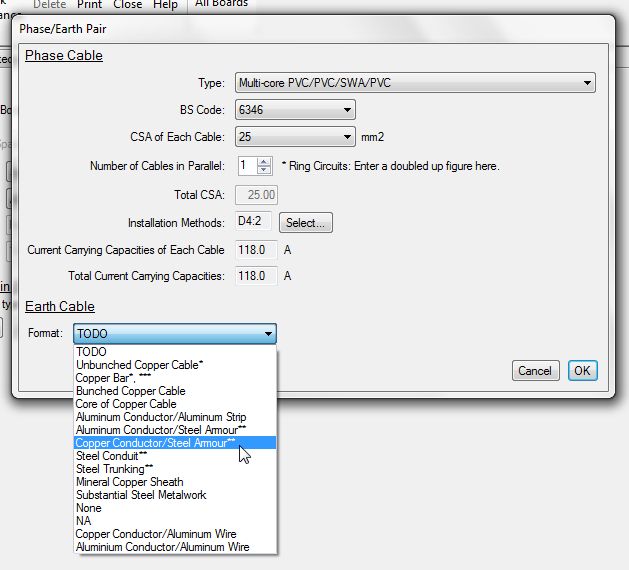
Task: Click Close in the background toolbar
Action: click(x=128, y=5)
